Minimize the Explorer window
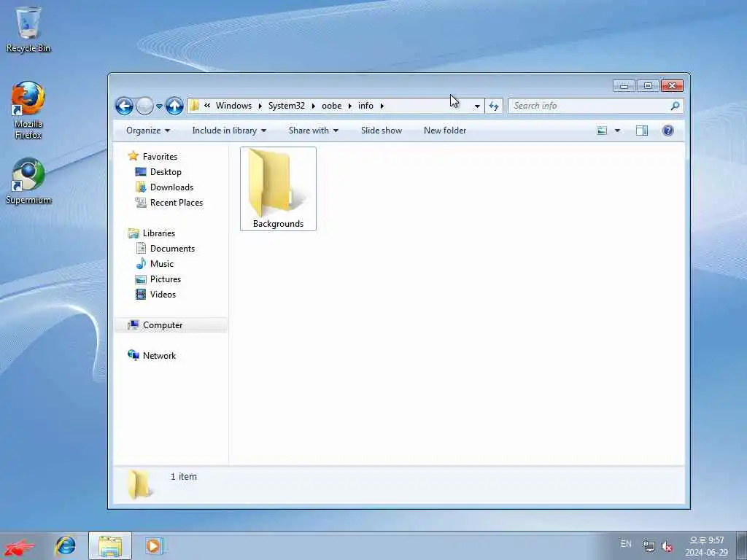Screen dimensions: 747x560 [x=624, y=86]
